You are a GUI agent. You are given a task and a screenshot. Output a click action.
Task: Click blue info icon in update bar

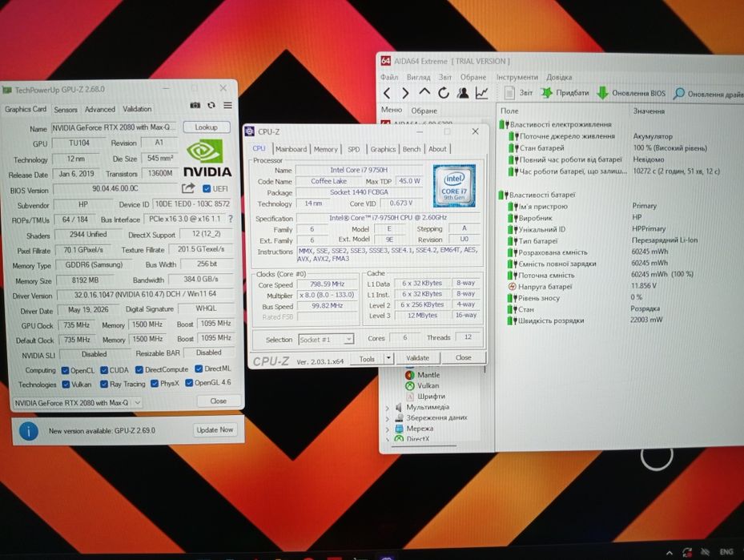pos(29,431)
